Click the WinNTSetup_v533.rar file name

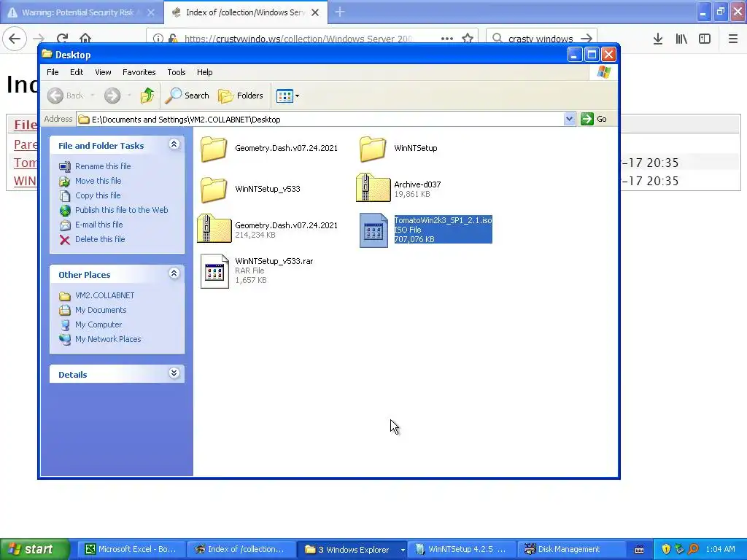[274, 262]
